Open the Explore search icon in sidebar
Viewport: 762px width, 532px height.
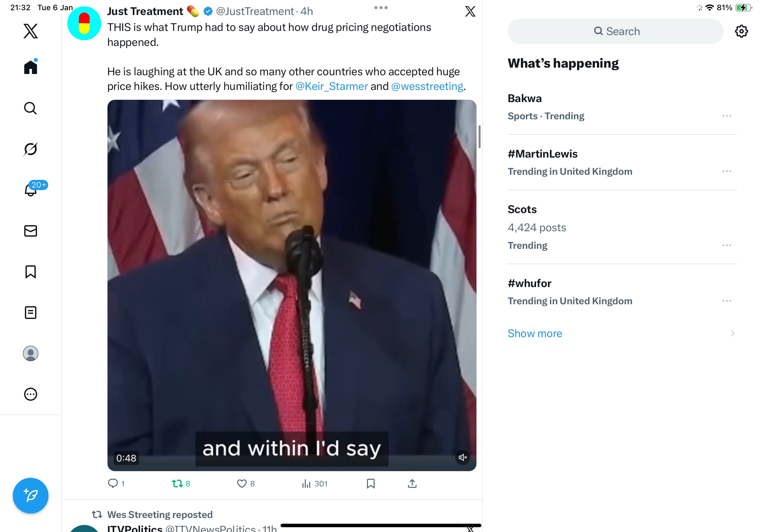31,108
